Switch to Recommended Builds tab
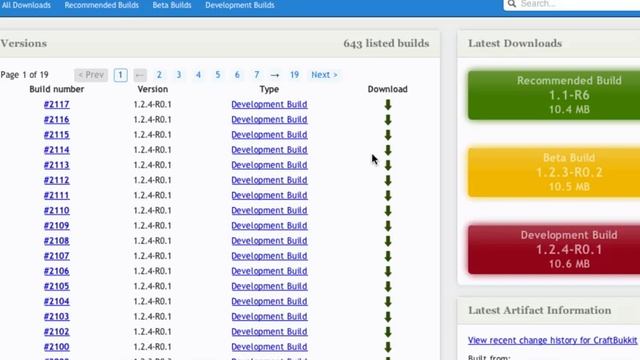 (101, 5)
